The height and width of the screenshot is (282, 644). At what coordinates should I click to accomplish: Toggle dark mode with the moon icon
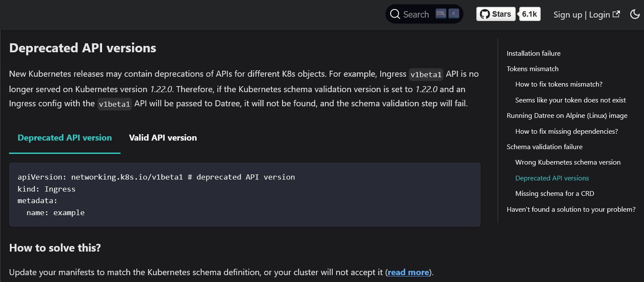point(635,14)
